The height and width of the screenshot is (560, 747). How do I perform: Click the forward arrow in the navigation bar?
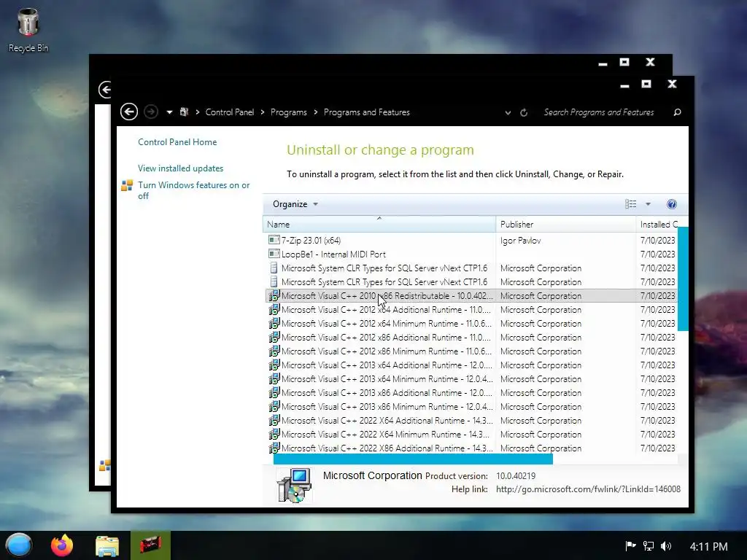point(151,112)
